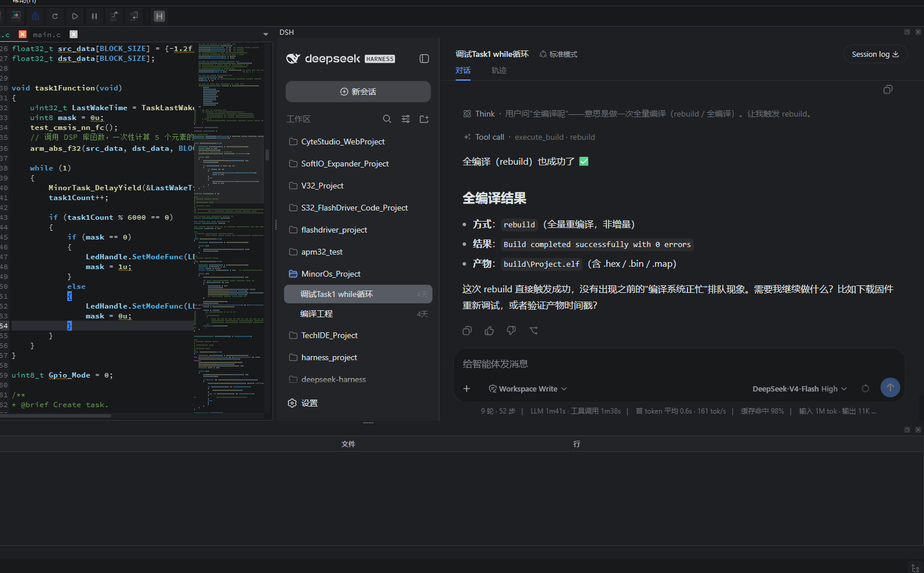Select the 调试Task1 while循环 session
This screenshot has width=924, height=573.
(358, 294)
